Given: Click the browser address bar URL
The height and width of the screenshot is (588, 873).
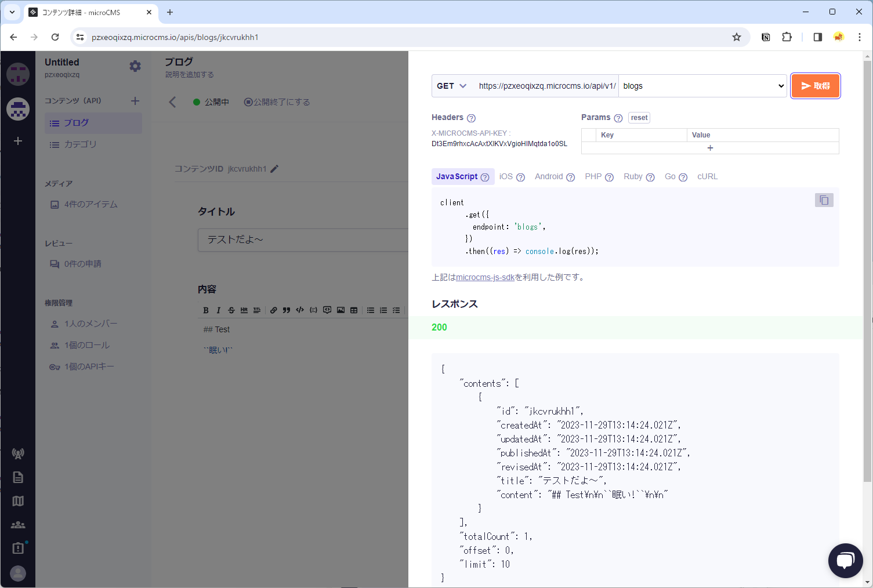Looking at the screenshot, I should click(x=175, y=37).
